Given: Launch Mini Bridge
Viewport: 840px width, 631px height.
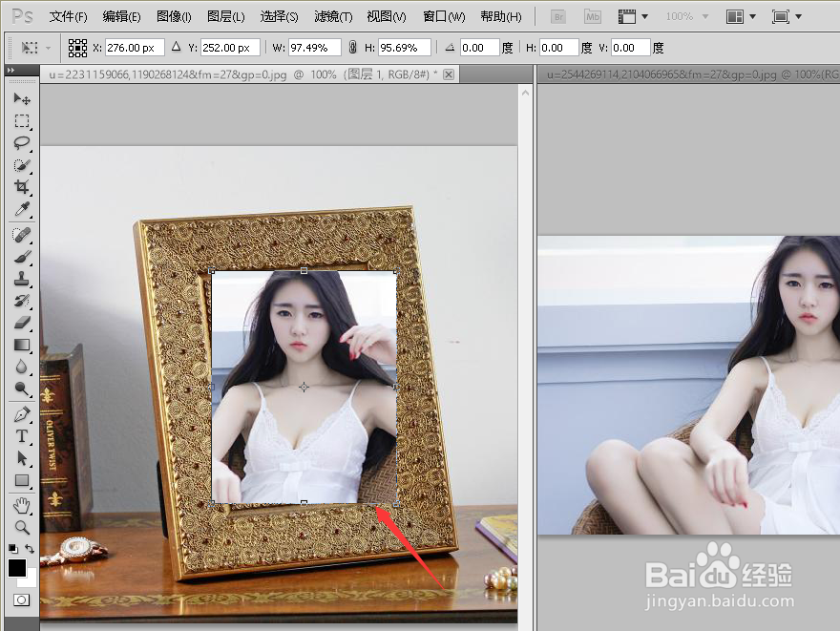Looking at the screenshot, I should pyautogui.click(x=593, y=17).
